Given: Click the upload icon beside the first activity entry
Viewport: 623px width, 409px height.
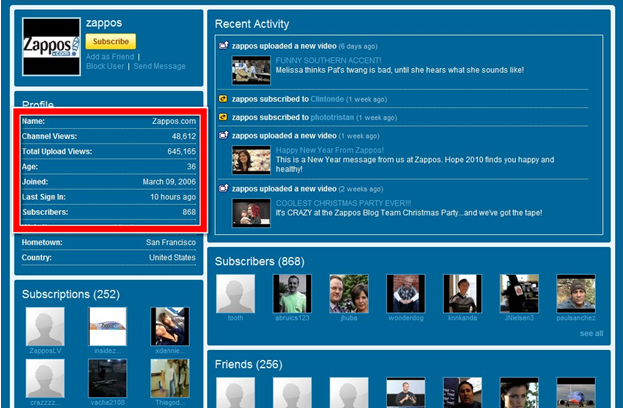Looking at the screenshot, I should [223, 46].
